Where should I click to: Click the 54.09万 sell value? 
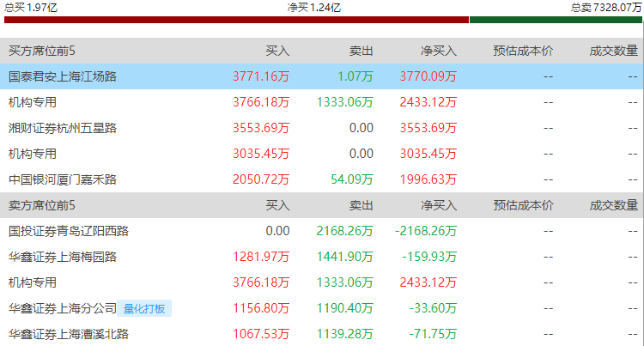click(352, 179)
